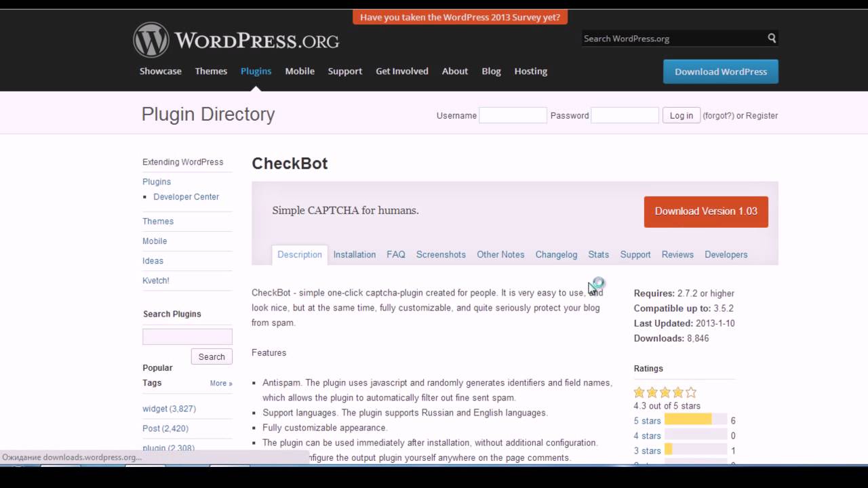Click the 3 stars rating bar
Image resolution: width=868 pixels, height=488 pixels.
(696, 449)
